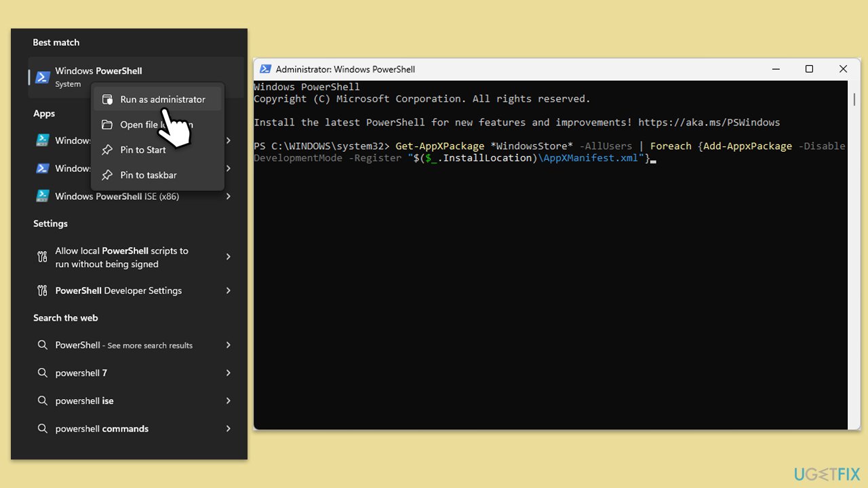Click the Pin to Start pin icon

(107, 150)
